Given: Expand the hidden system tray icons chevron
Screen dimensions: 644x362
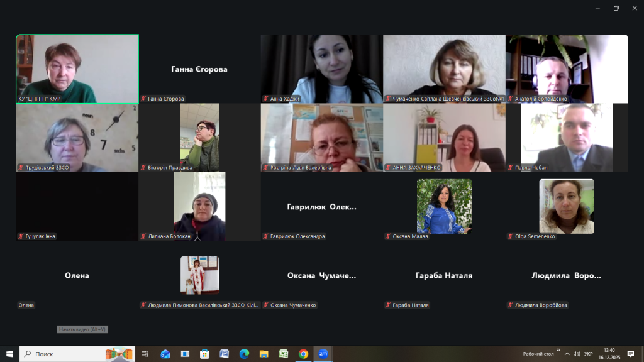Looking at the screenshot, I should pyautogui.click(x=568, y=354).
